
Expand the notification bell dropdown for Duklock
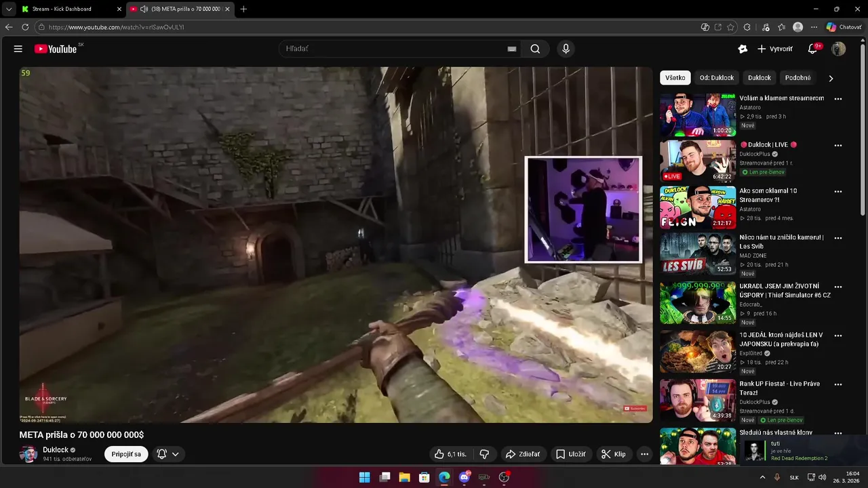168,454
